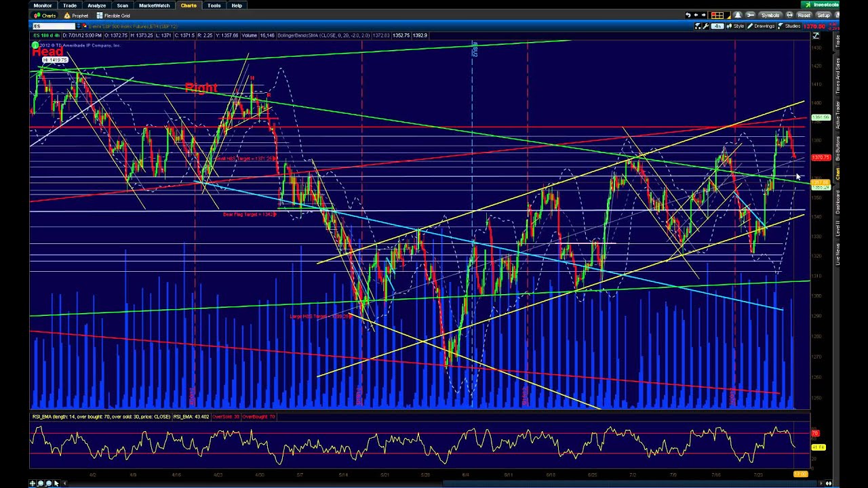This screenshot has height=488, width=868.
Task: Click the alert bell icon
Action: (x=738, y=15)
